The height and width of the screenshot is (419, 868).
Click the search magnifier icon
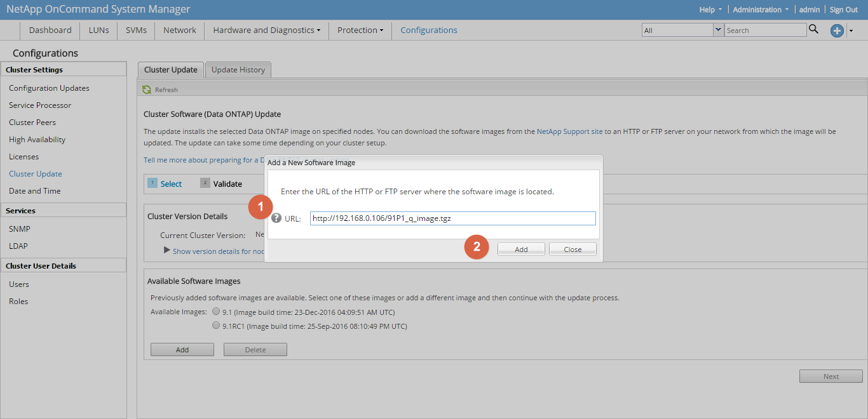point(814,29)
